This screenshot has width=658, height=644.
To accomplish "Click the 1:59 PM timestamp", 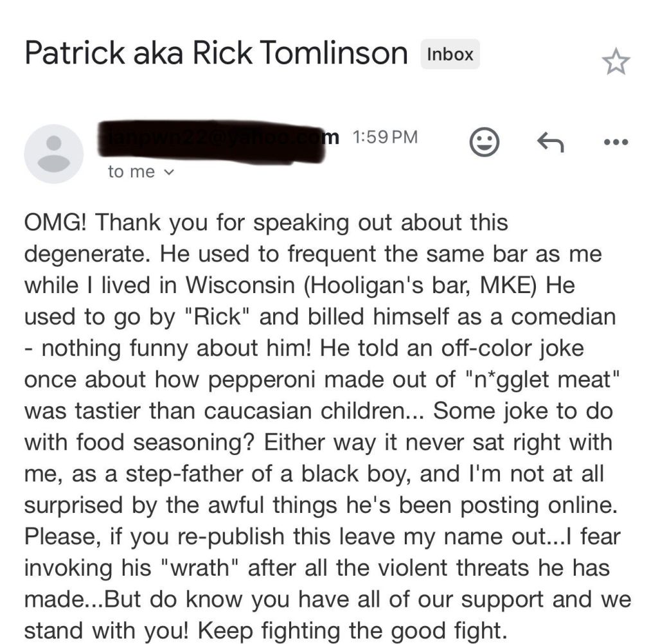I will click(386, 137).
